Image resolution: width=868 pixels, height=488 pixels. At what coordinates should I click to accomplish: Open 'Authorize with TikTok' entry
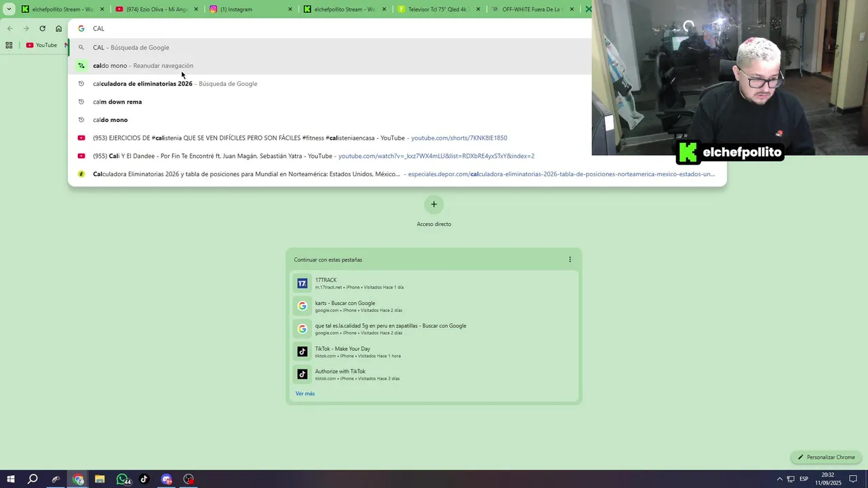(434, 374)
